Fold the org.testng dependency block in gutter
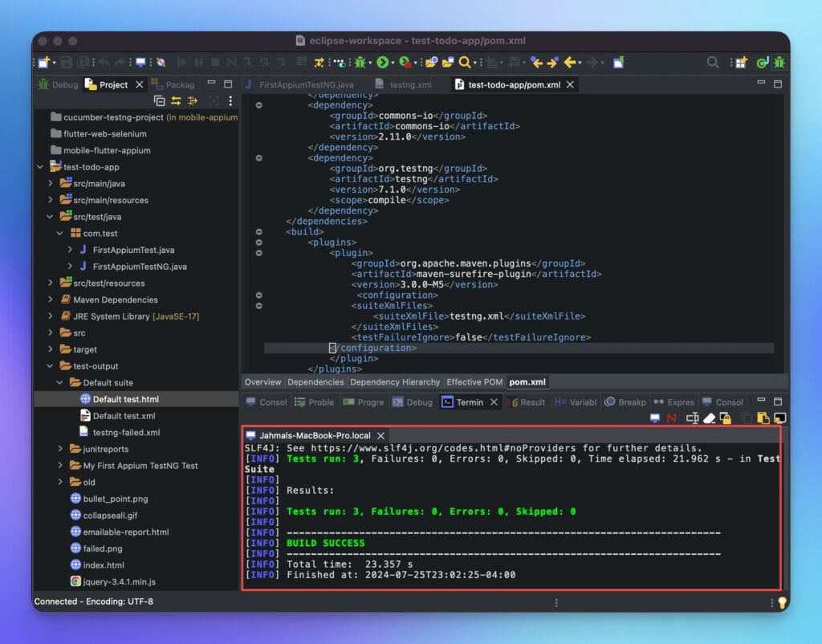The height and width of the screenshot is (644, 822). pos(259,158)
